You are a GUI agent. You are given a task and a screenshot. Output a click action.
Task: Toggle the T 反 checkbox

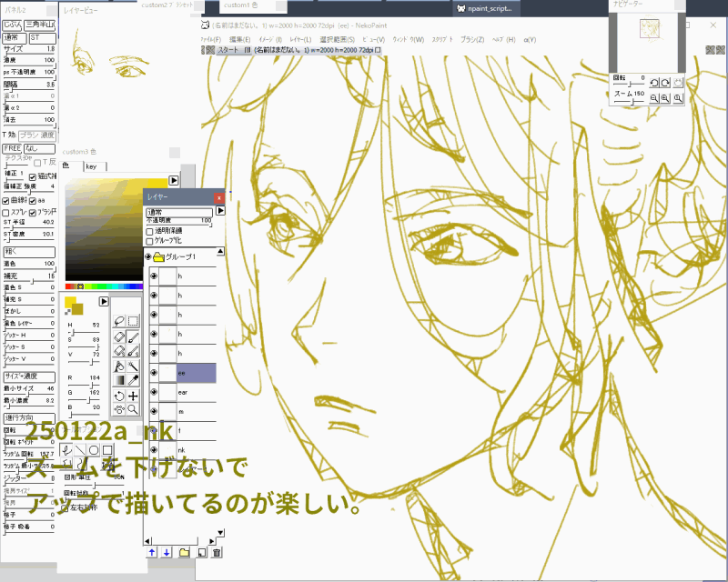click(x=37, y=163)
